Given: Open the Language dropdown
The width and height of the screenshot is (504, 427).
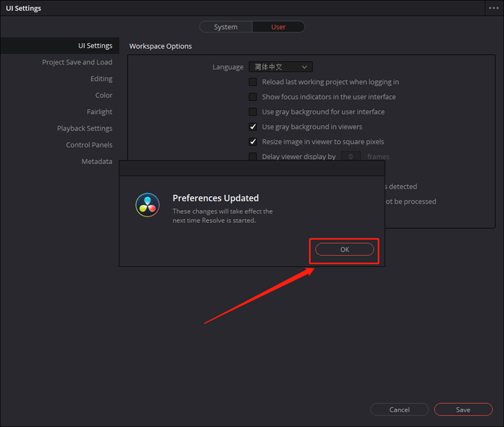Looking at the screenshot, I should tap(281, 67).
